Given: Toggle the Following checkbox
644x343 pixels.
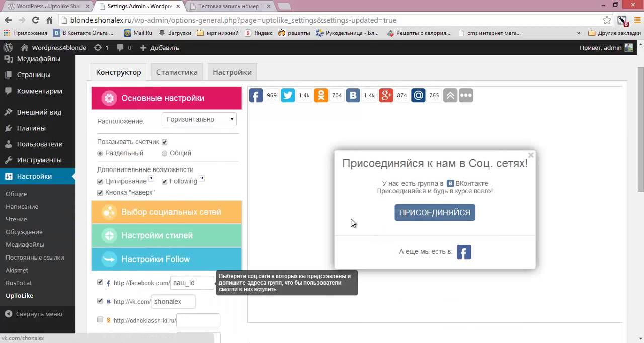Looking at the screenshot, I should pyautogui.click(x=164, y=181).
